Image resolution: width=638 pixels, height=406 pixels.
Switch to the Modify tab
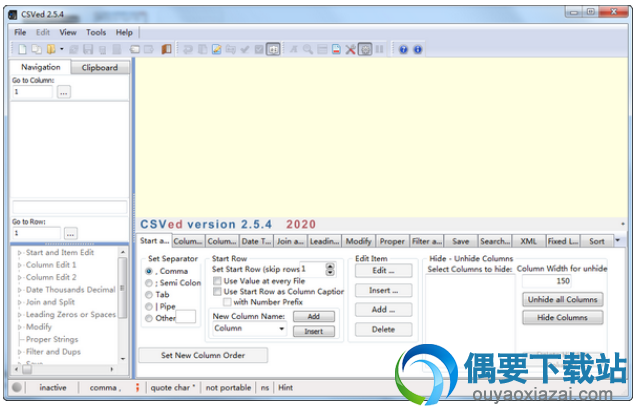(358, 241)
